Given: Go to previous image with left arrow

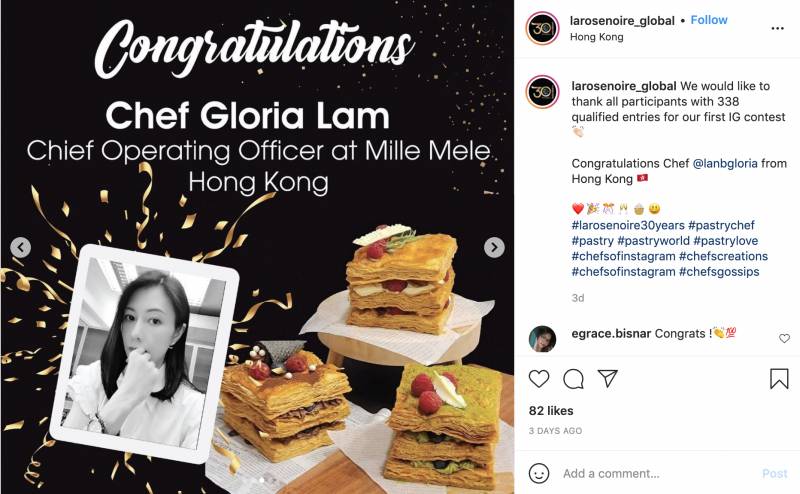Looking at the screenshot, I should click(x=20, y=247).
